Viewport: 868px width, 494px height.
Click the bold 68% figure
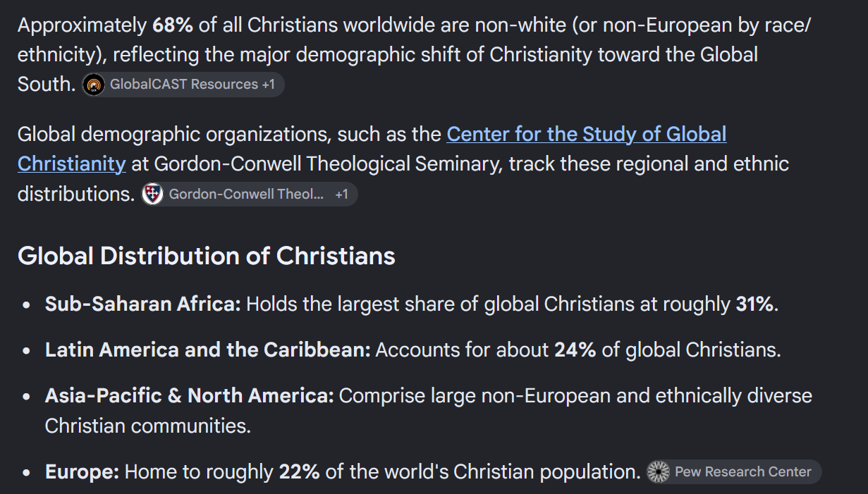[173, 25]
